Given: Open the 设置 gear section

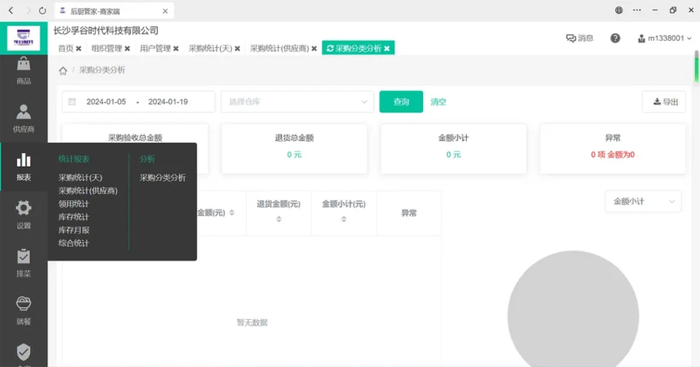Looking at the screenshot, I should point(24,214).
